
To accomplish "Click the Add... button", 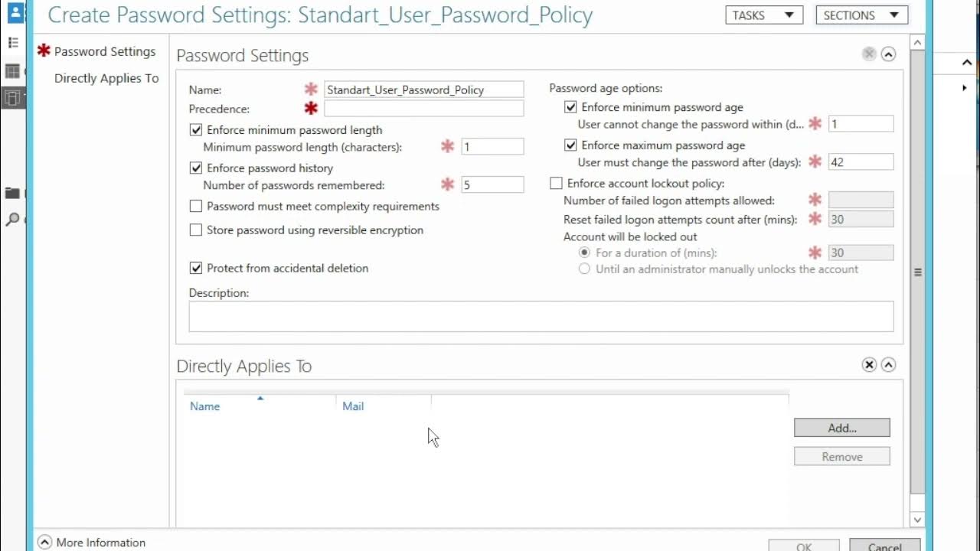I will click(841, 428).
